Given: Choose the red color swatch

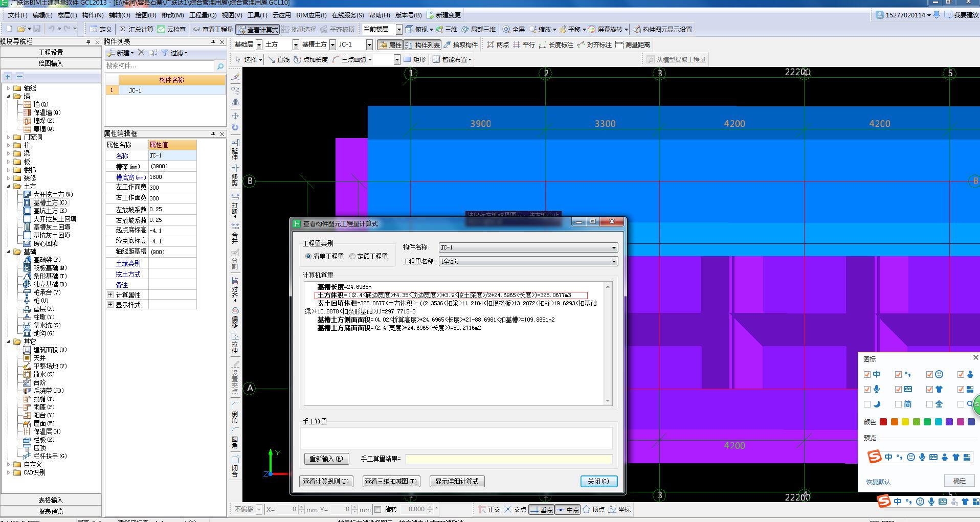Looking at the screenshot, I should click(x=883, y=422).
